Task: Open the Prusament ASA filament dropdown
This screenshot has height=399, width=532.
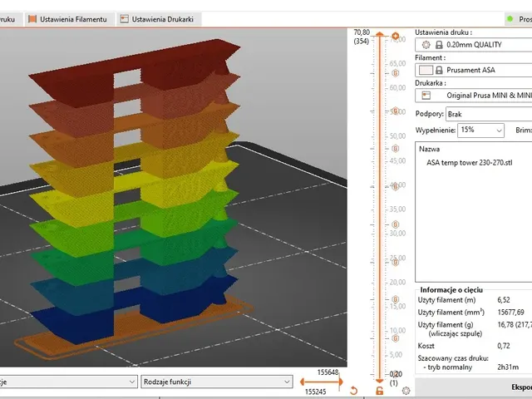Action: [x=473, y=70]
